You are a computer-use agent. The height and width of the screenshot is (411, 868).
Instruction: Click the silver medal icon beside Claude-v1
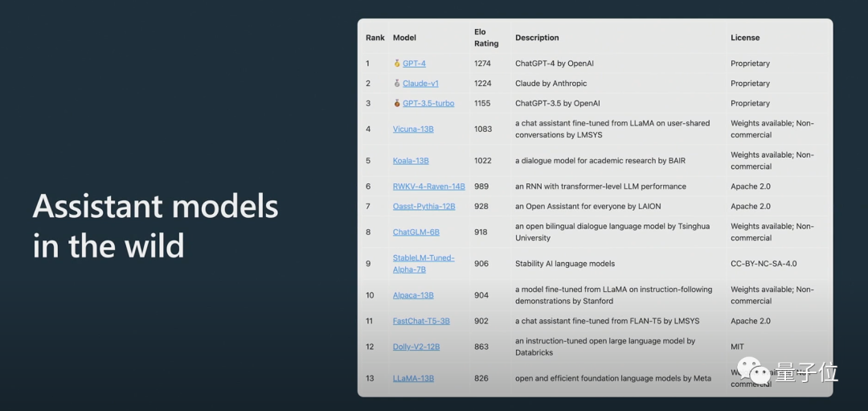[397, 84]
